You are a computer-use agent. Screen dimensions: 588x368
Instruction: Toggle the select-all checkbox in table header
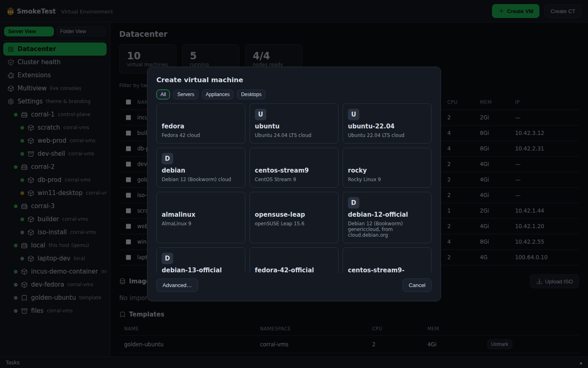tap(128, 102)
